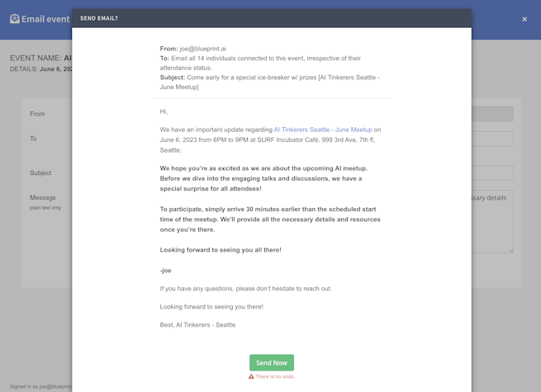The image size is (541, 392).
Task: Click the red warning triangle icon
Action: point(251,376)
